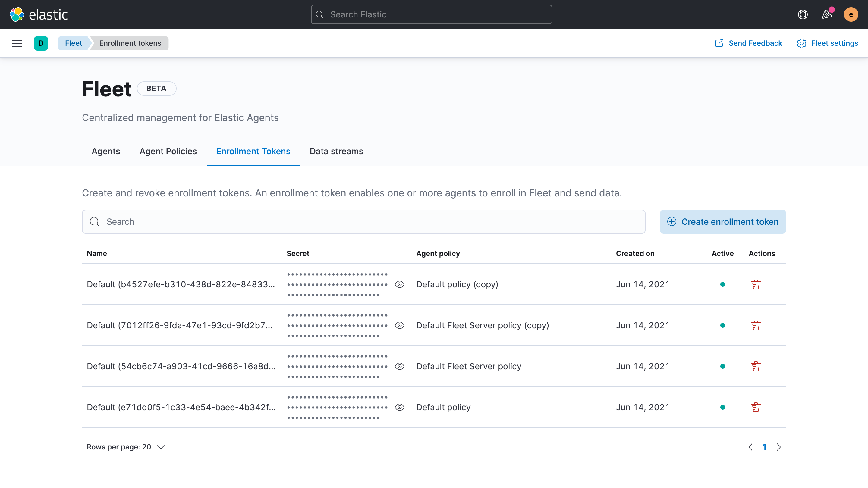Go to previous page arrow

click(x=750, y=447)
